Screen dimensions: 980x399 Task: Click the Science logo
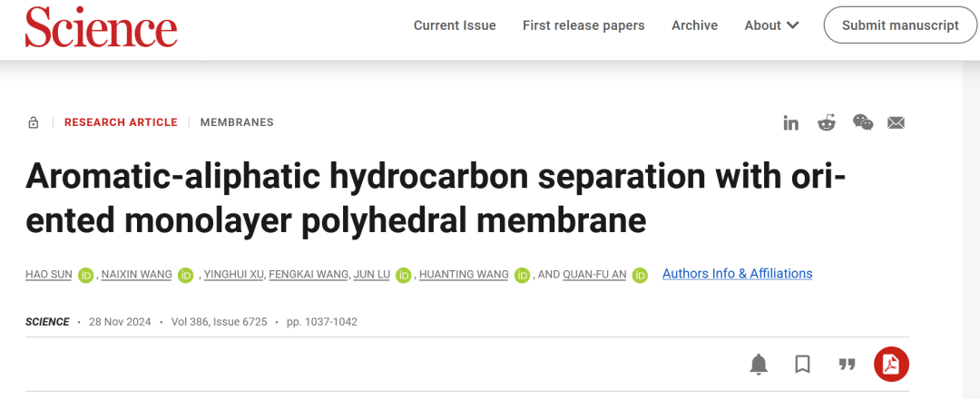tap(102, 26)
